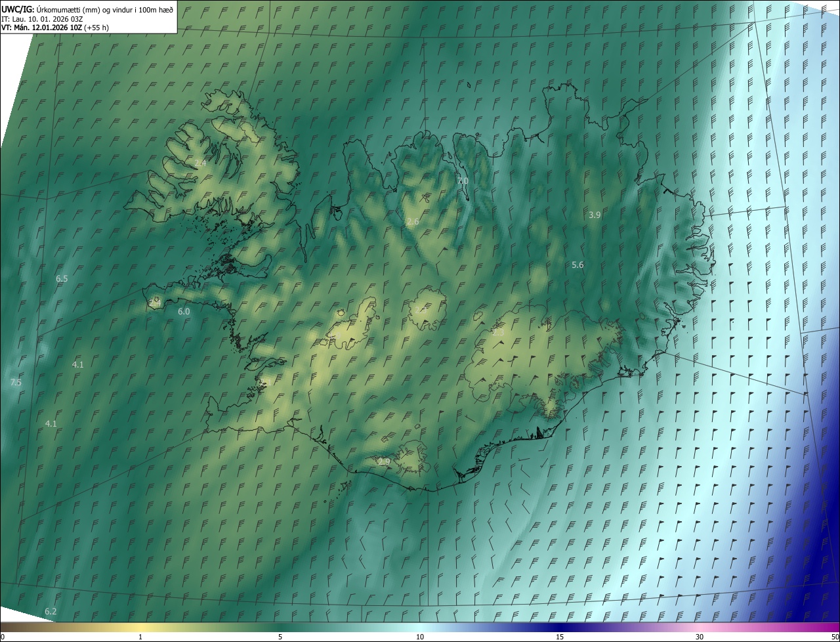The width and height of the screenshot is (840, 642).
Task: Click the 2.4 value over the Westfjords
Action: click(x=200, y=163)
